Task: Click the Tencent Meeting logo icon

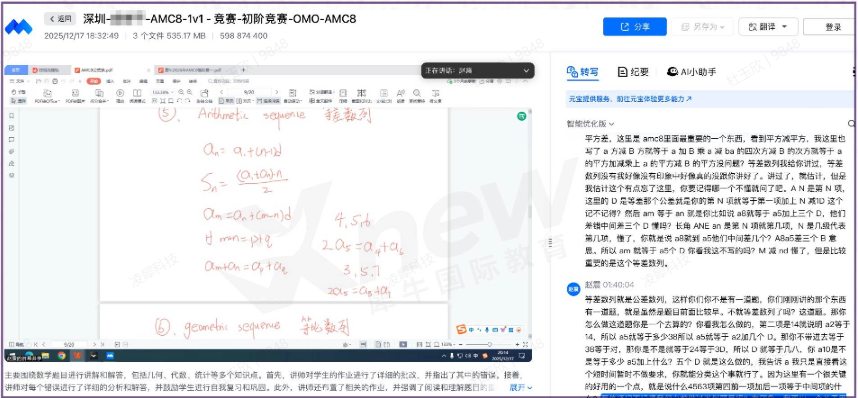Action: pyautogui.click(x=19, y=26)
